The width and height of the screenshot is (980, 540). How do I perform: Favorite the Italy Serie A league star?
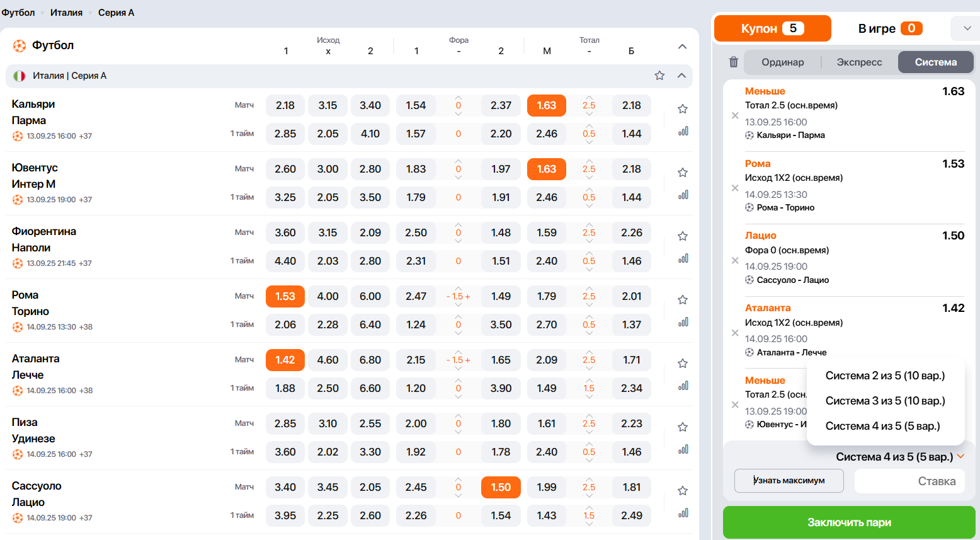coord(659,76)
